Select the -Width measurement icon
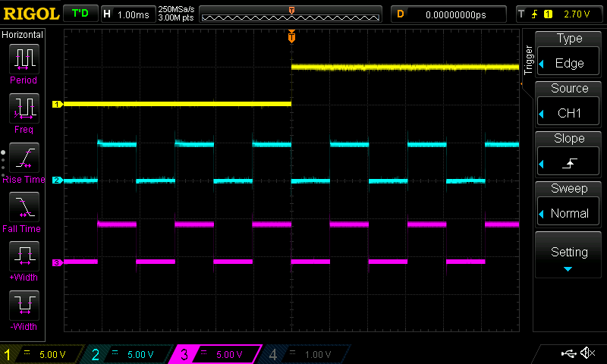 (x=24, y=305)
